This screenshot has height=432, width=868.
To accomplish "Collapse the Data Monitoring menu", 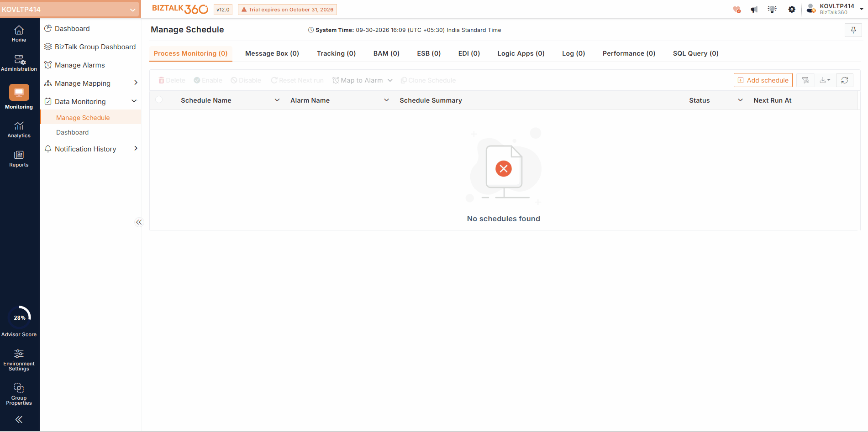I will point(91,101).
